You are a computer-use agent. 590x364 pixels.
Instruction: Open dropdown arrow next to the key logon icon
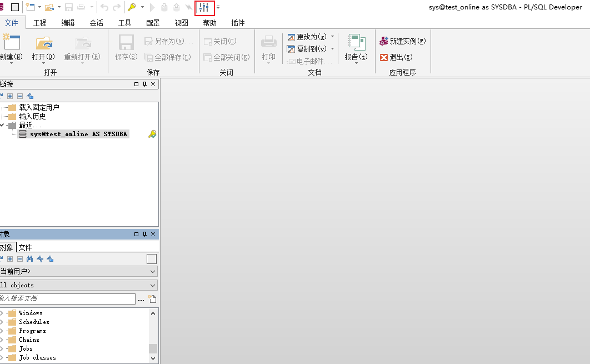click(x=142, y=7)
